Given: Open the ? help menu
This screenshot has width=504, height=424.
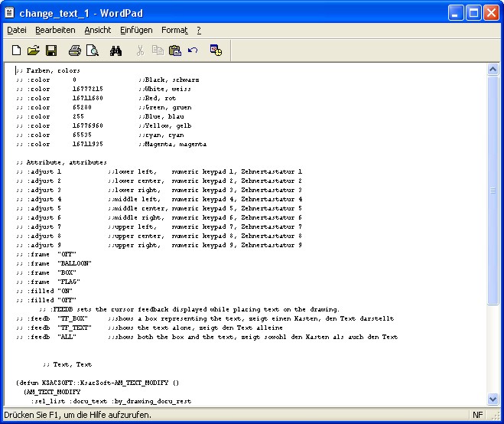Looking at the screenshot, I should coord(199,30).
